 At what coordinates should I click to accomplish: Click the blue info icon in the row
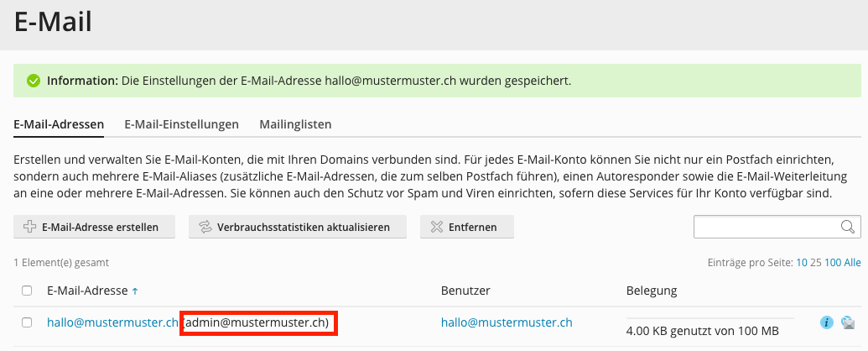[827, 322]
